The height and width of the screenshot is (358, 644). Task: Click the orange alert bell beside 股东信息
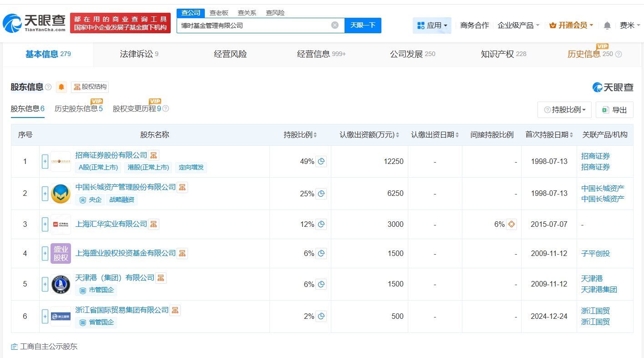(x=61, y=87)
